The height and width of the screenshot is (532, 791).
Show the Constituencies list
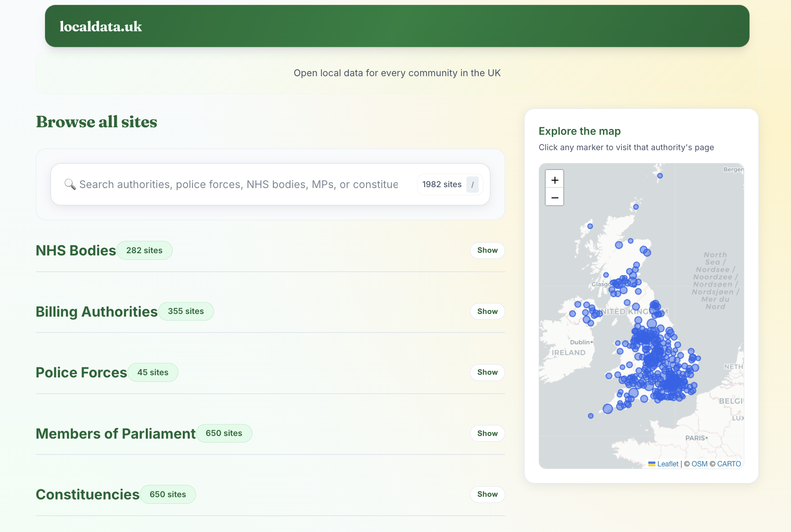pos(487,494)
